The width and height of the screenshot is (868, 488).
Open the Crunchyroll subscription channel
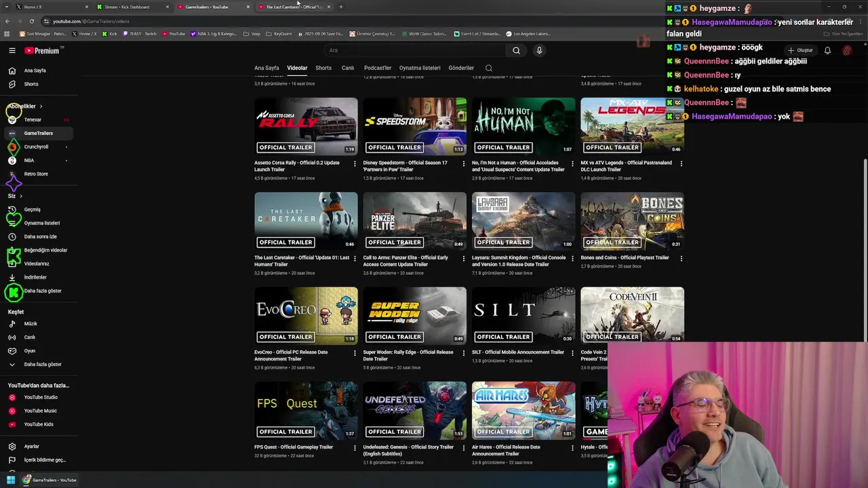pos(36,147)
